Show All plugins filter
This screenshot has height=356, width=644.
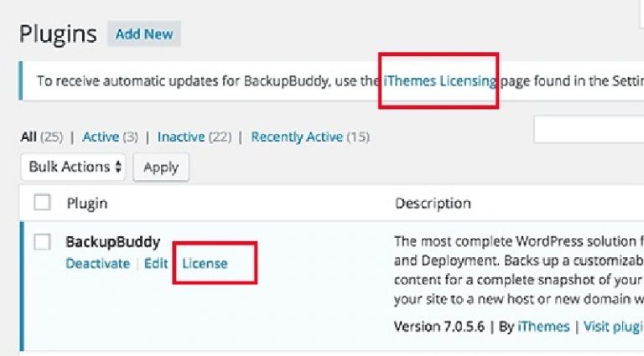click(29, 137)
